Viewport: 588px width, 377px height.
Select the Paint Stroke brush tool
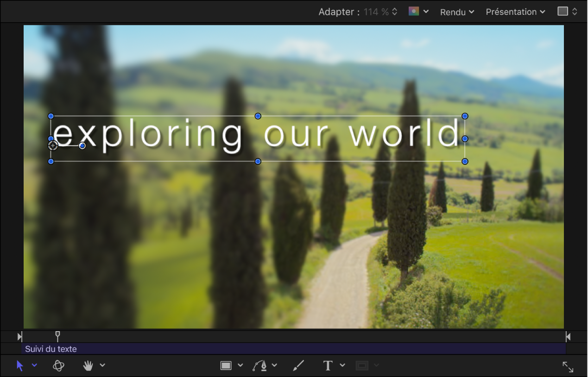(x=299, y=365)
